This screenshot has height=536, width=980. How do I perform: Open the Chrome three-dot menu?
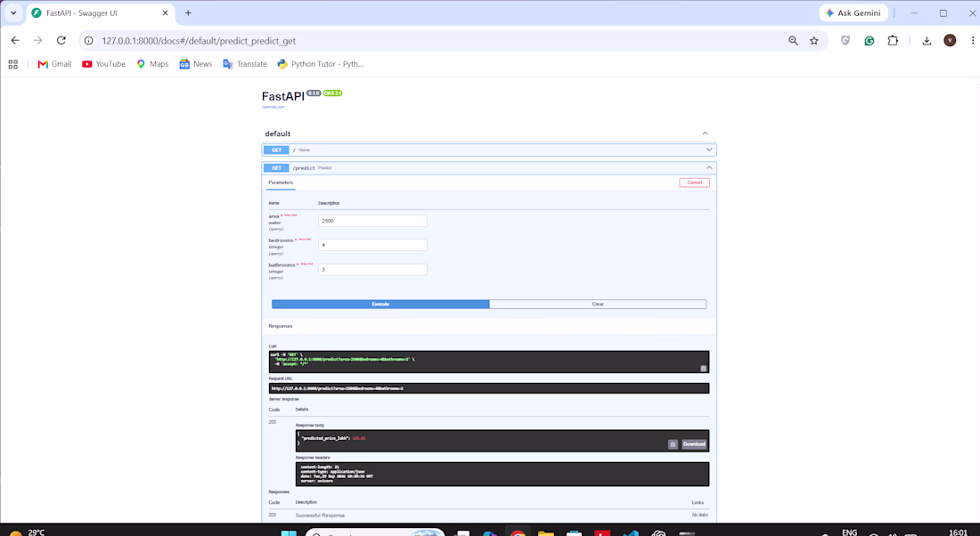point(973,41)
